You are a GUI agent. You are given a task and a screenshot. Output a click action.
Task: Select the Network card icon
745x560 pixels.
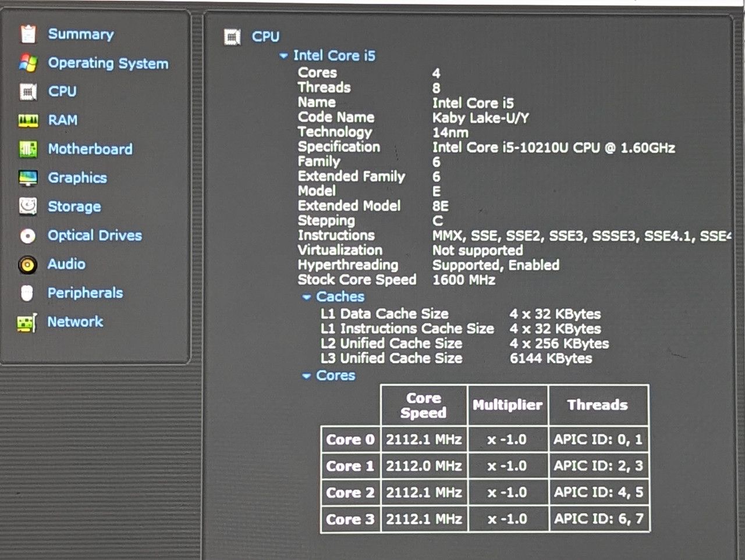coord(27,323)
